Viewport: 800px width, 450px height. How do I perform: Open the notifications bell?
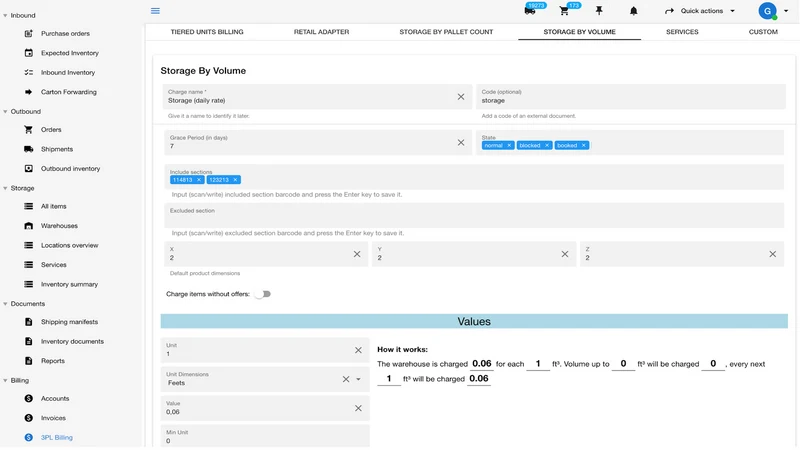633,11
